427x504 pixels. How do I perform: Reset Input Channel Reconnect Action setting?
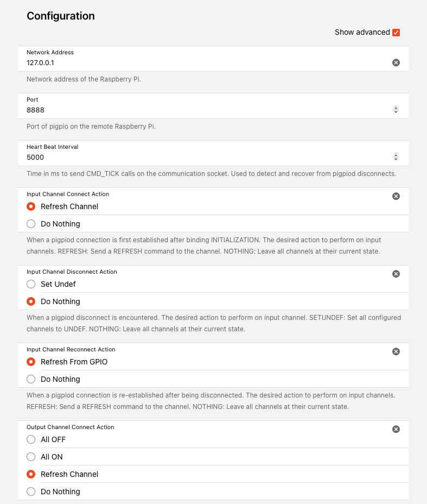click(396, 351)
